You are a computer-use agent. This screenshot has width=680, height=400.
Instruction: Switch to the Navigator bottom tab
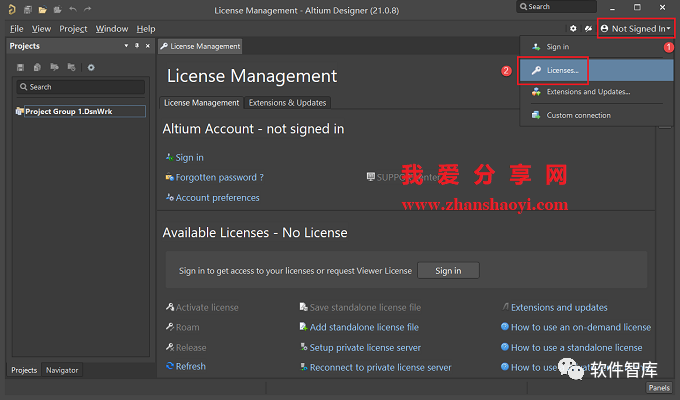pos(62,370)
